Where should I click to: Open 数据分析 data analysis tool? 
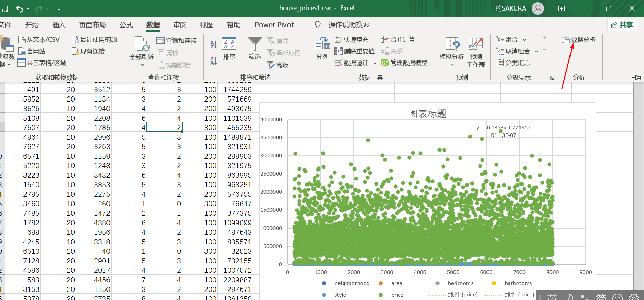click(x=579, y=40)
